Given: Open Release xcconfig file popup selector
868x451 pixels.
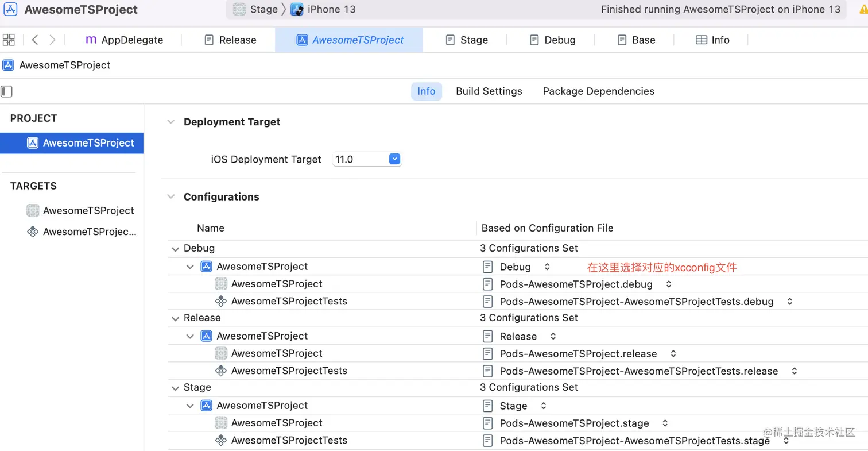Looking at the screenshot, I should 553,336.
